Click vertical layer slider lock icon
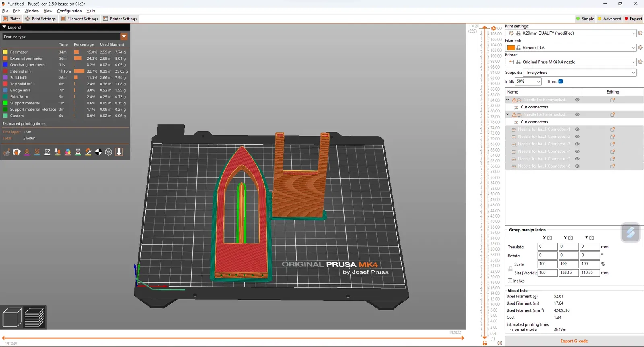The width and height of the screenshot is (644, 347). pyautogui.click(x=485, y=343)
